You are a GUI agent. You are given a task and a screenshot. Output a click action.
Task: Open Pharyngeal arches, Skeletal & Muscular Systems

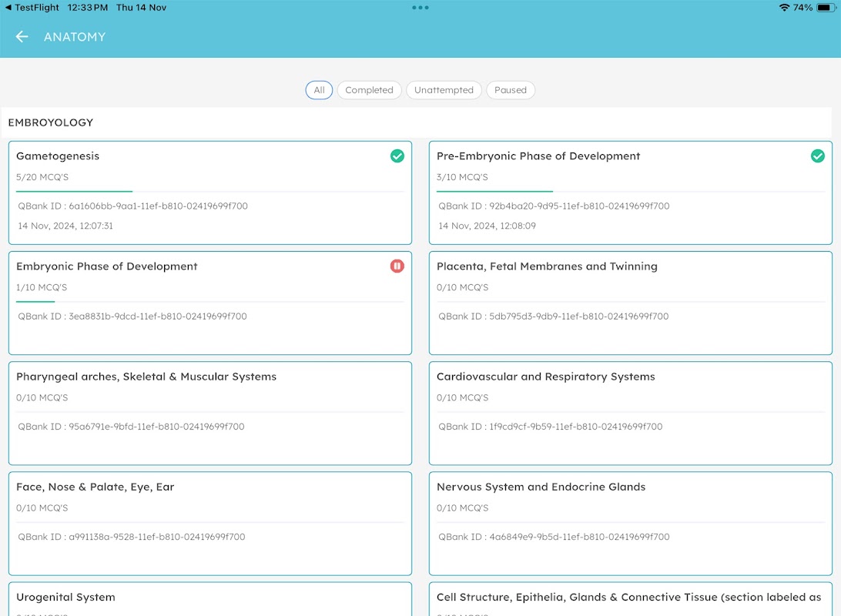210,413
